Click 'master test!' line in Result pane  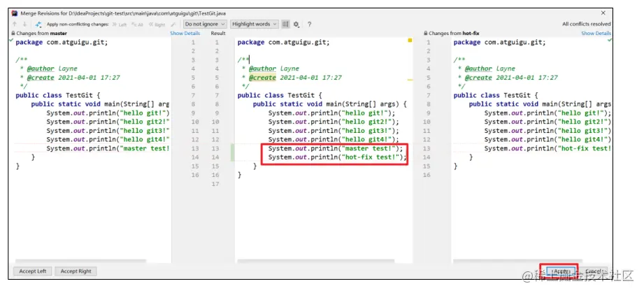pos(336,148)
